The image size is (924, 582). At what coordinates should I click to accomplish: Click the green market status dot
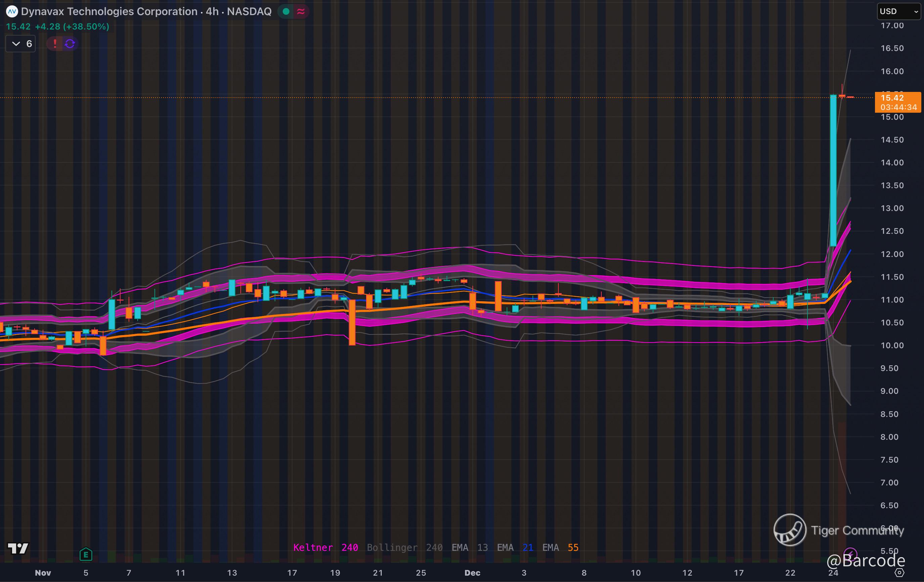point(286,11)
